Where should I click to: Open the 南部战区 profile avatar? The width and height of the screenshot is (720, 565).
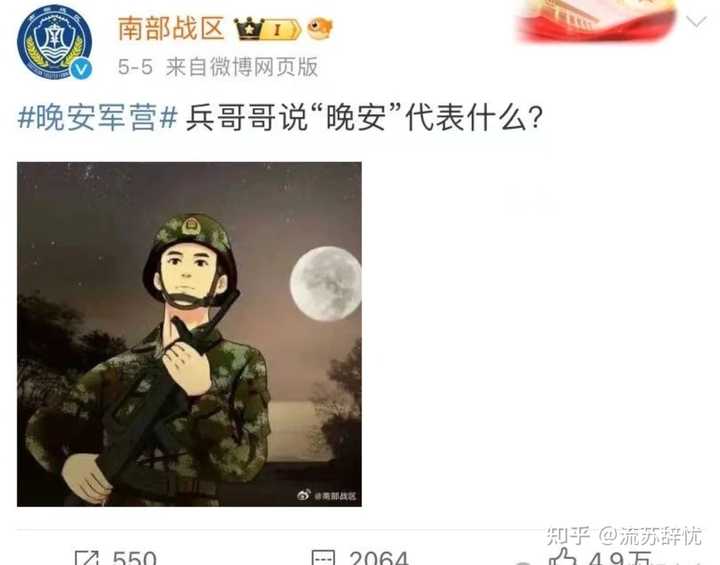click(54, 42)
